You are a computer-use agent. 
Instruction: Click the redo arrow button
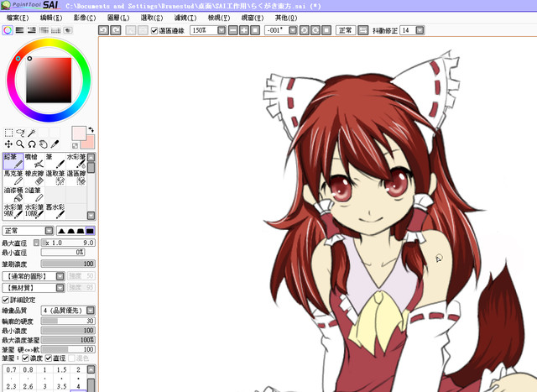pos(116,30)
